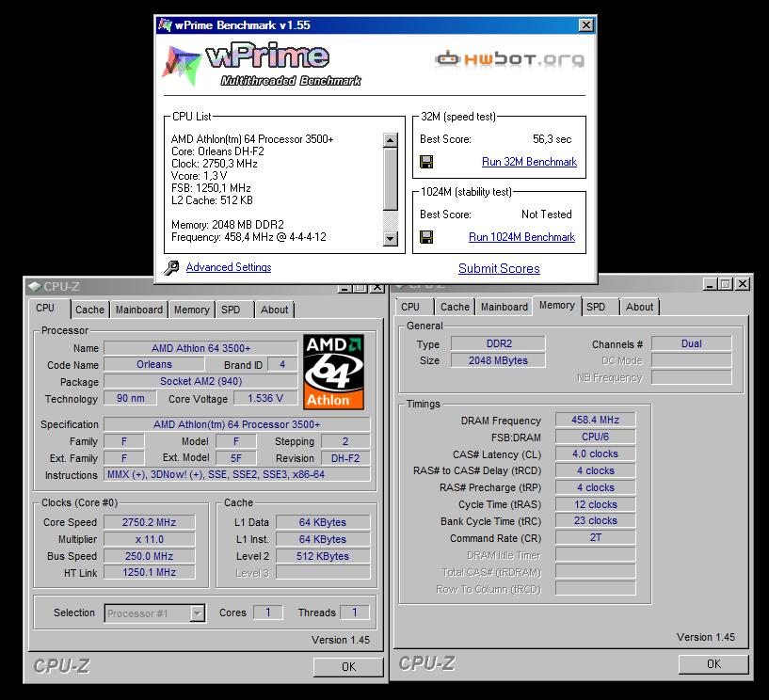This screenshot has height=700, width=769.
Task: Click Revision field DH-F2
Action: (x=345, y=458)
